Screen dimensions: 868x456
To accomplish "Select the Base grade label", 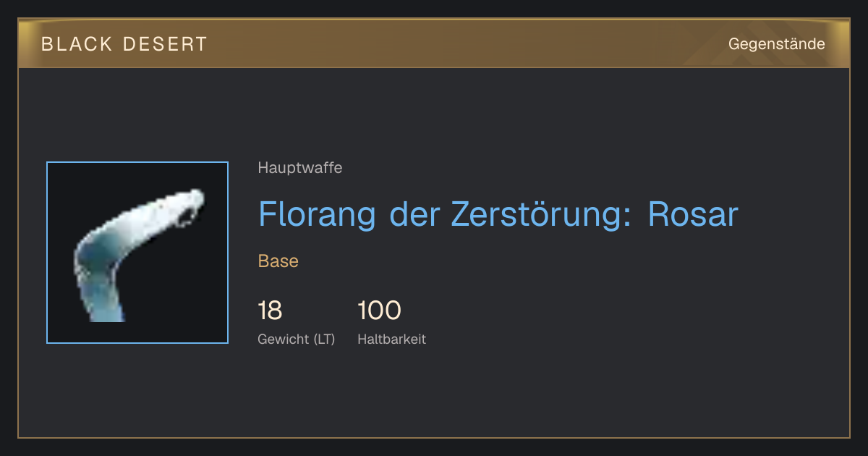I will click(x=278, y=261).
